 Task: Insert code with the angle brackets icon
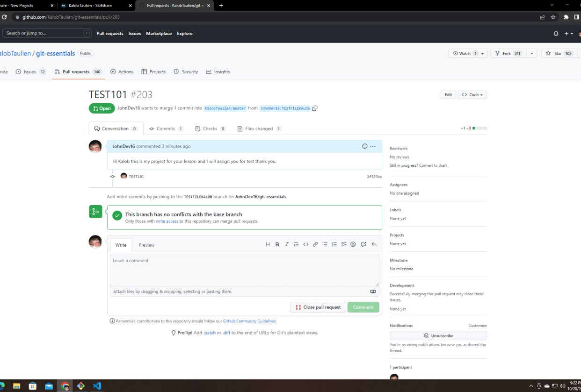[306, 244]
